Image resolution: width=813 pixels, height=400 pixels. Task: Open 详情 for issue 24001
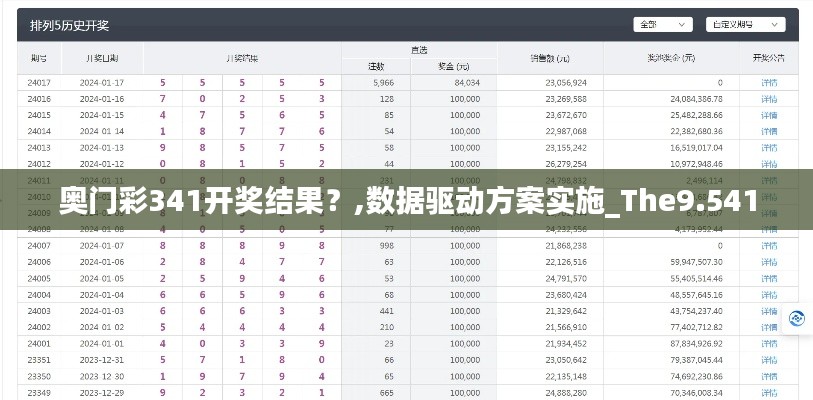click(x=768, y=343)
